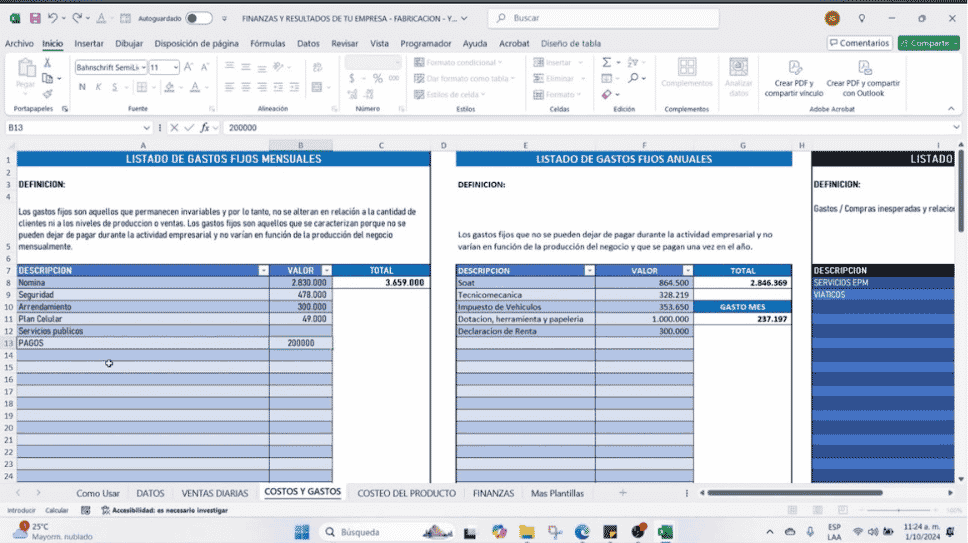Viewport: 968px width, 543px height.
Task: Click the Windows Start button
Action: coord(302,532)
